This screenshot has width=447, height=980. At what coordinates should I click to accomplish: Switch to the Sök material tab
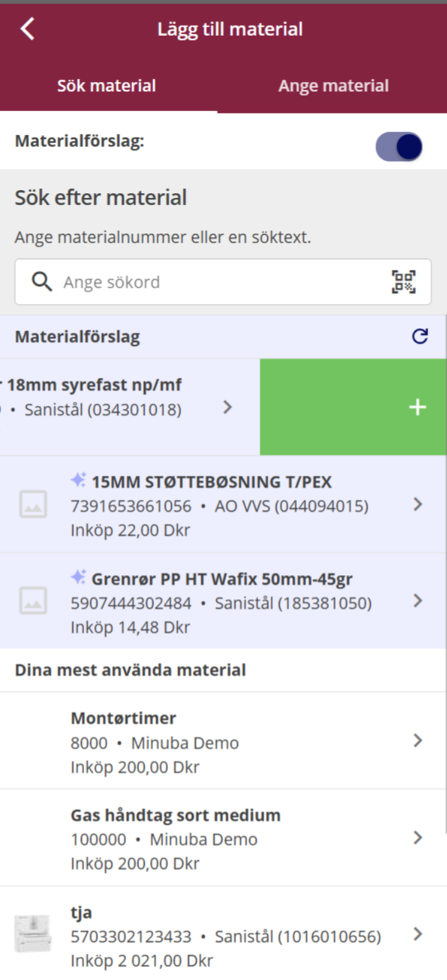[107, 86]
